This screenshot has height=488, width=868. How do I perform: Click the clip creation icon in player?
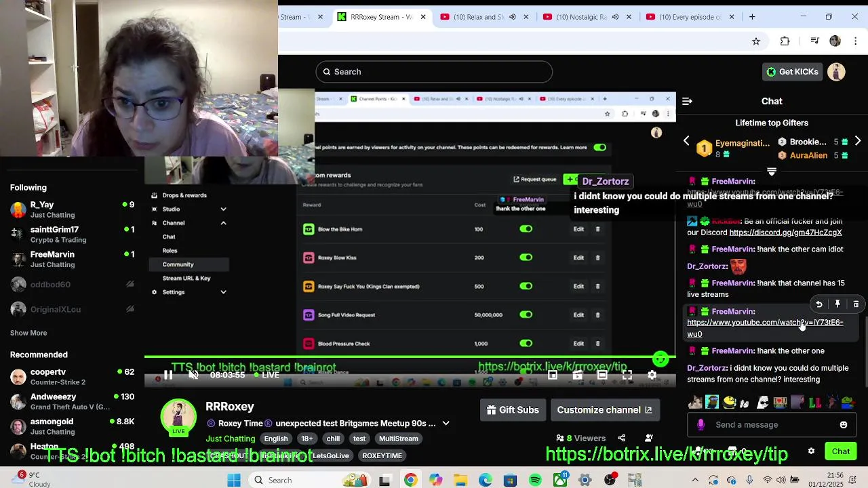click(x=578, y=375)
